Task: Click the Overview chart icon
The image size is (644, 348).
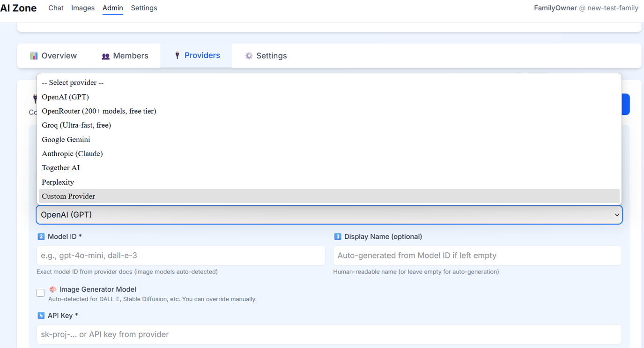Action: click(x=34, y=56)
